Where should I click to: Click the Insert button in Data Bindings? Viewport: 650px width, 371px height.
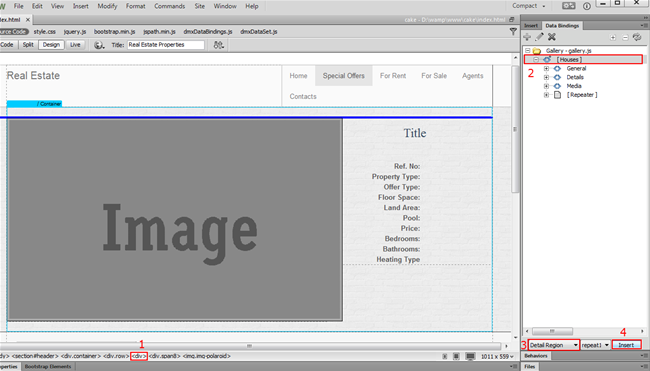tap(626, 345)
